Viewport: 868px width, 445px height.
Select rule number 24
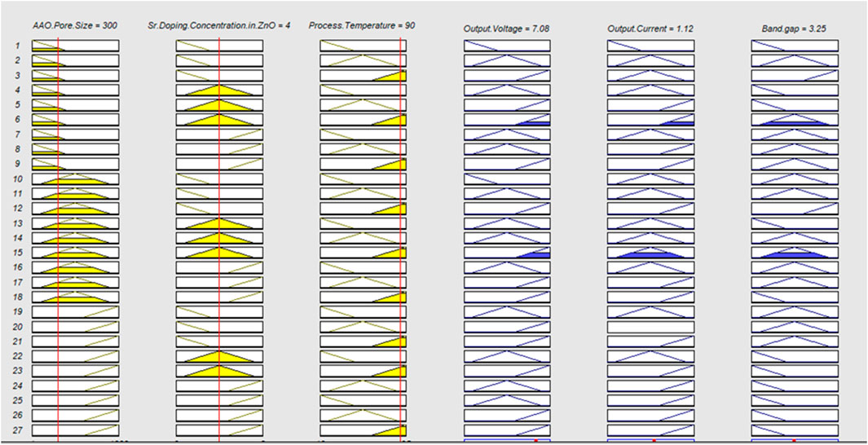(x=18, y=386)
